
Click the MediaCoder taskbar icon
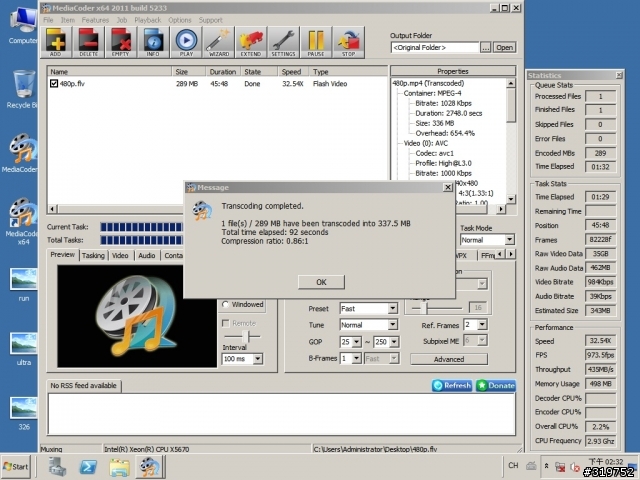click(150, 467)
